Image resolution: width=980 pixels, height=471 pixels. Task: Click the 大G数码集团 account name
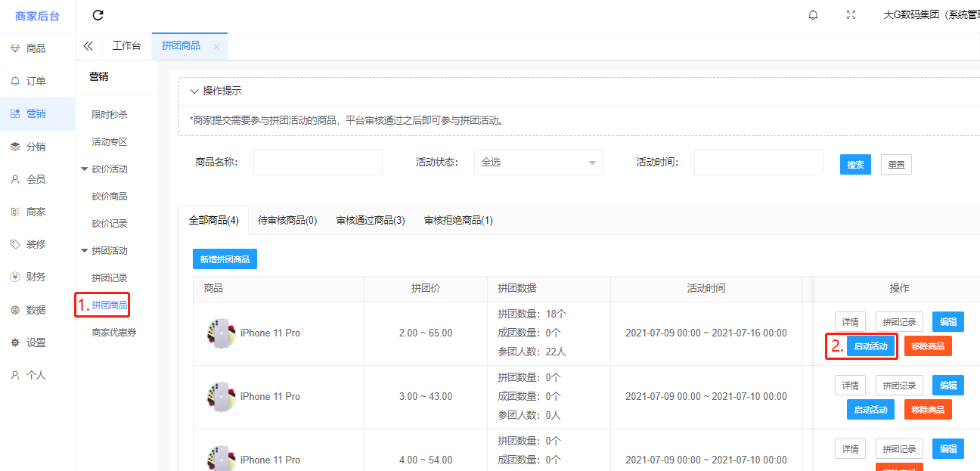[x=931, y=15]
